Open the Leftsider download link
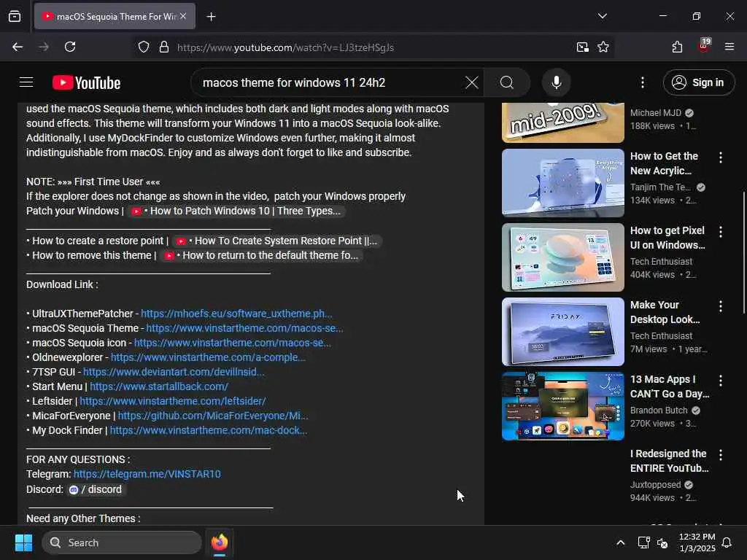Image resolution: width=747 pixels, height=560 pixels. pos(172,402)
